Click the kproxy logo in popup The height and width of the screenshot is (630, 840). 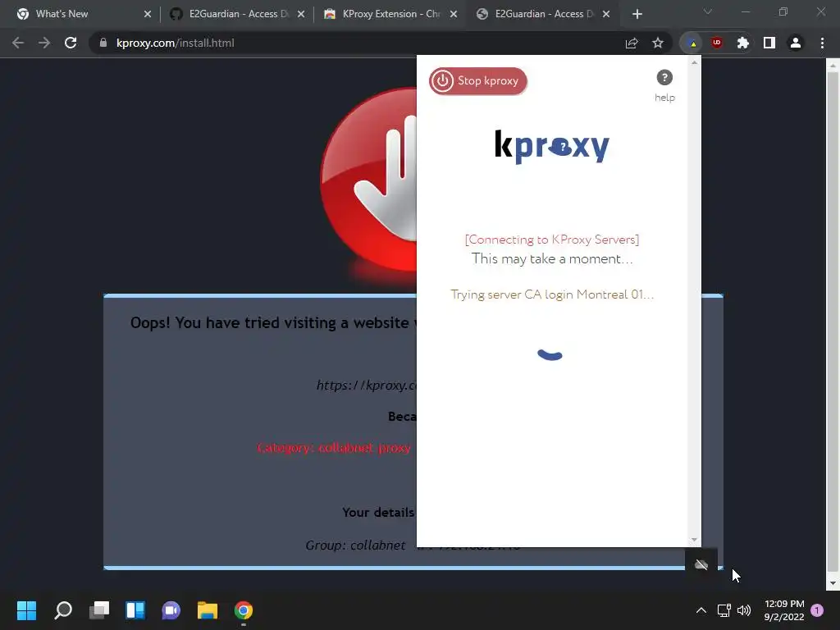tap(552, 146)
